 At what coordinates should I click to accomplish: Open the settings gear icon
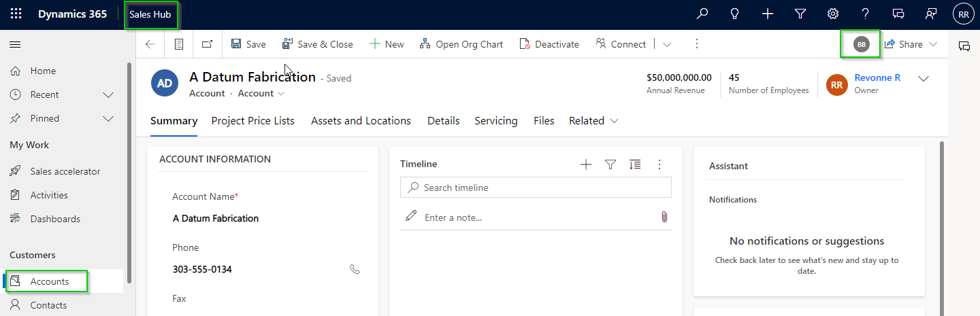(832, 14)
